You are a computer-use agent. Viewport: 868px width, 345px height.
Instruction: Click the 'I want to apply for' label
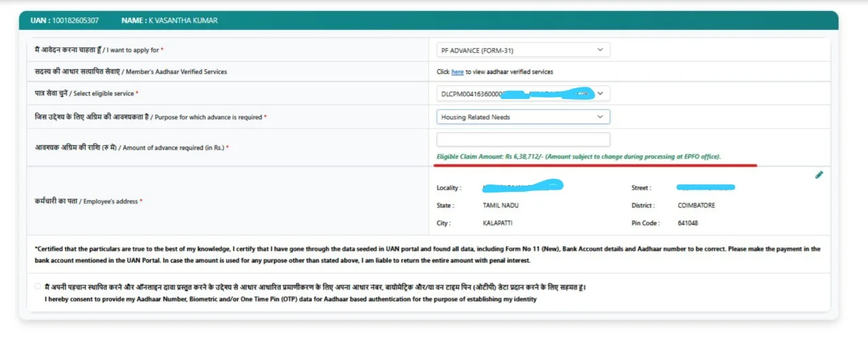pos(99,50)
